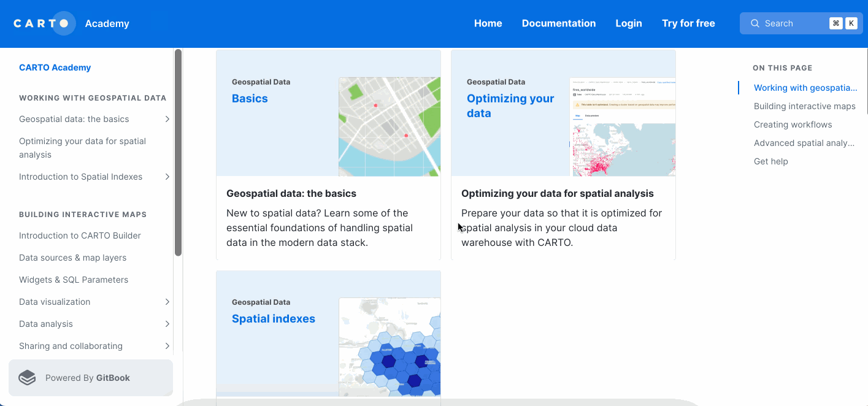The width and height of the screenshot is (868, 406).
Task: Click the GitBook logo icon
Action: [x=27, y=378]
